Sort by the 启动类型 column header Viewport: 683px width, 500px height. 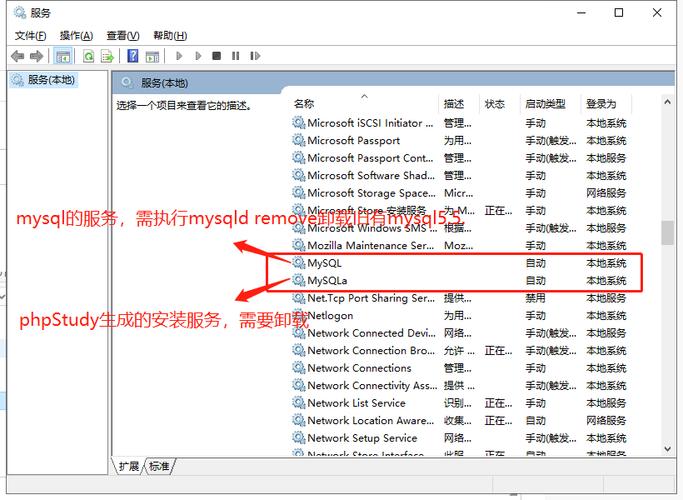[545, 104]
